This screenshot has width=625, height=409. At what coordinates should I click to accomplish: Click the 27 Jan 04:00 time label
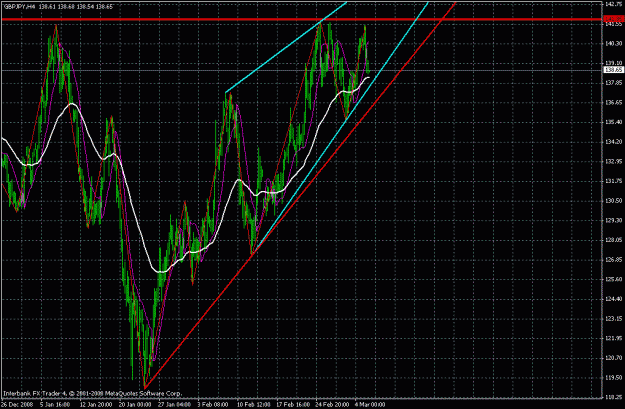point(175,405)
